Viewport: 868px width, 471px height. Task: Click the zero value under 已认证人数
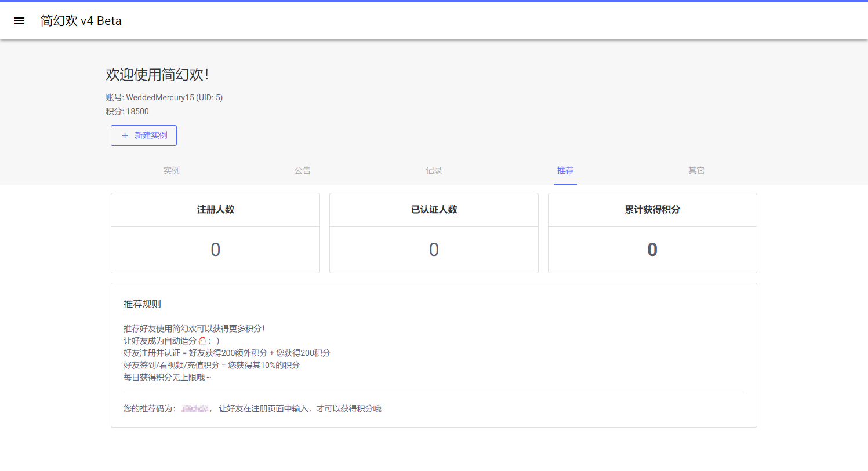434,250
